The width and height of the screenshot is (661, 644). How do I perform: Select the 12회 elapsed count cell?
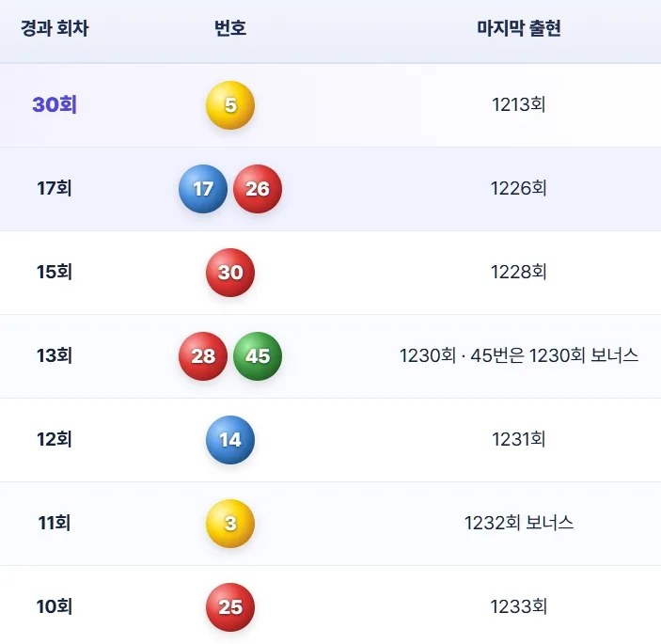pyautogui.click(x=55, y=439)
